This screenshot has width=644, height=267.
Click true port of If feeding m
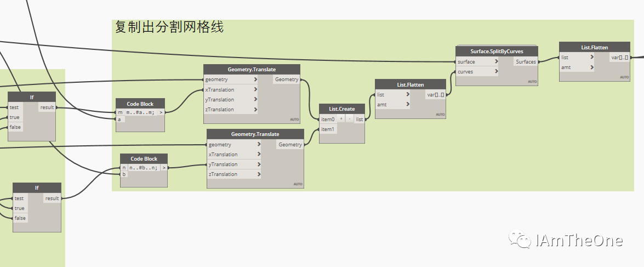tap(15, 117)
